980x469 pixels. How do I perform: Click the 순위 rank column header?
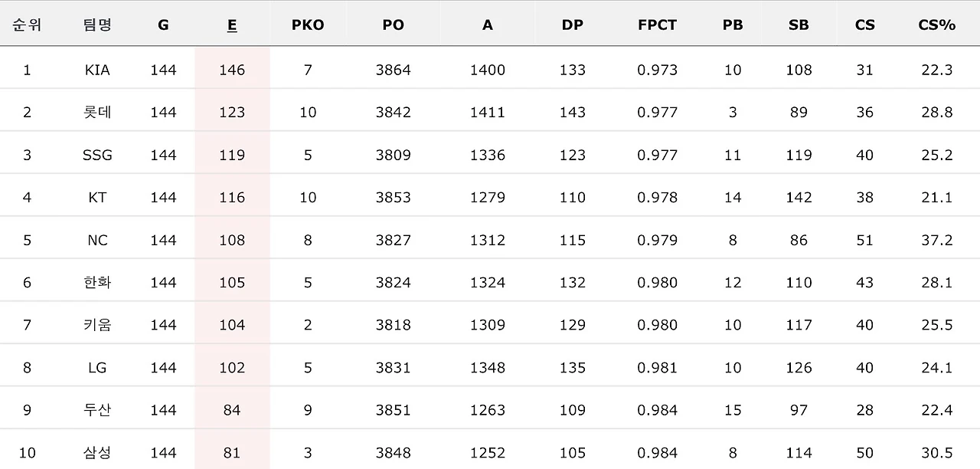coord(27,25)
